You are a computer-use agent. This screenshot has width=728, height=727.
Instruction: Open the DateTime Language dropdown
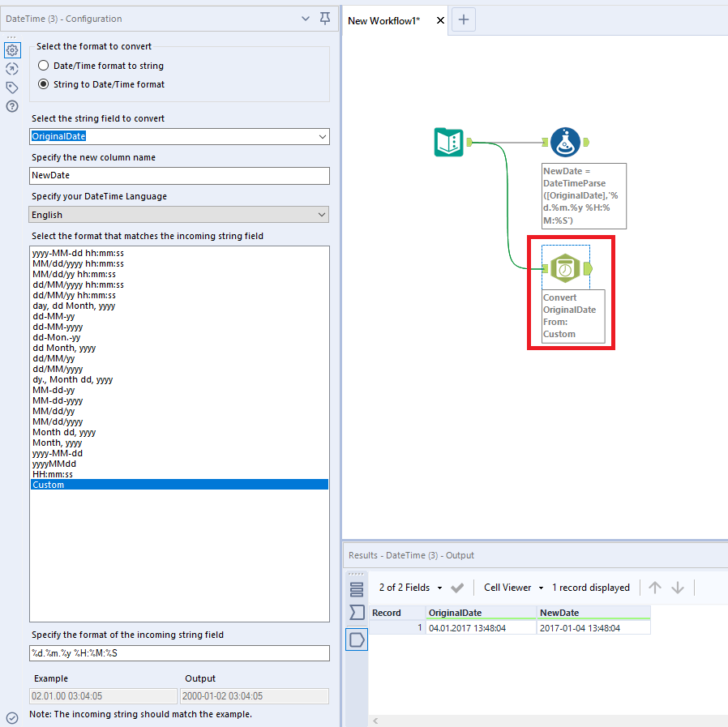tap(323, 215)
